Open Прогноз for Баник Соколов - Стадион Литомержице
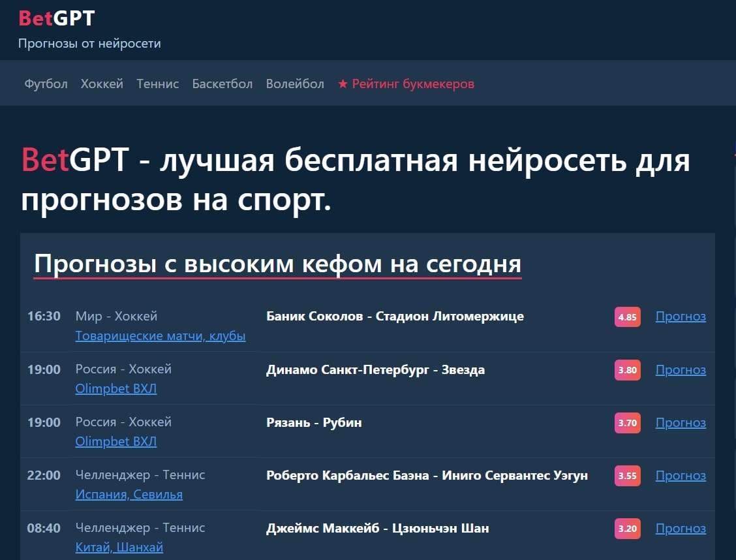 (x=681, y=317)
